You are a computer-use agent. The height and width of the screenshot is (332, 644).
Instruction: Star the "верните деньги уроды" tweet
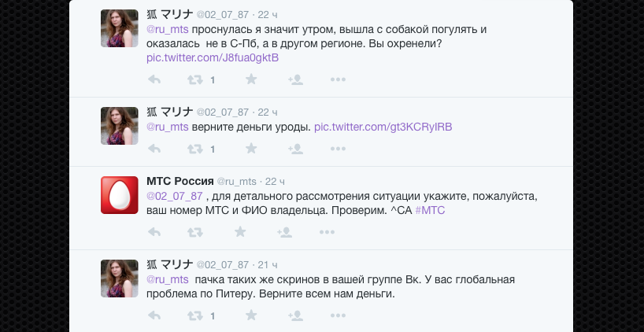pyautogui.click(x=251, y=148)
